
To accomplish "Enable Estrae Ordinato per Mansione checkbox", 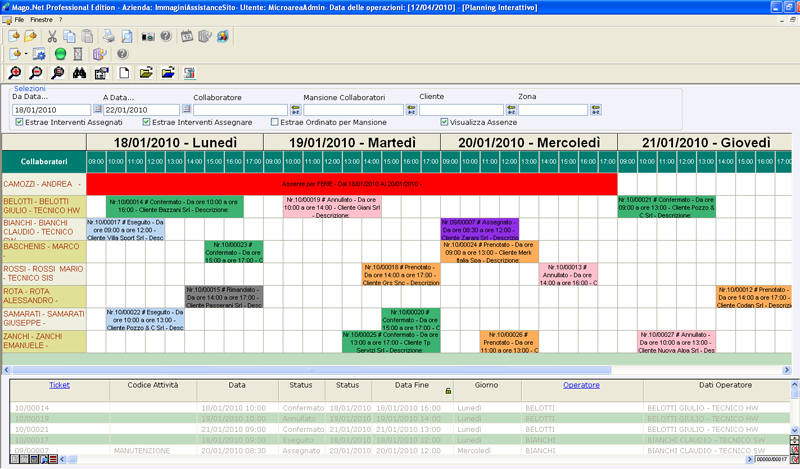I will click(x=274, y=122).
